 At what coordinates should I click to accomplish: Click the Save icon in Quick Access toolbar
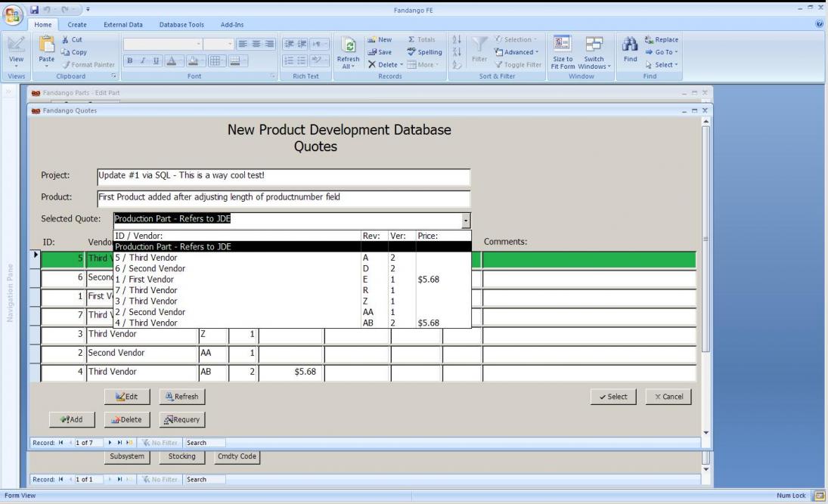click(x=34, y=10)
